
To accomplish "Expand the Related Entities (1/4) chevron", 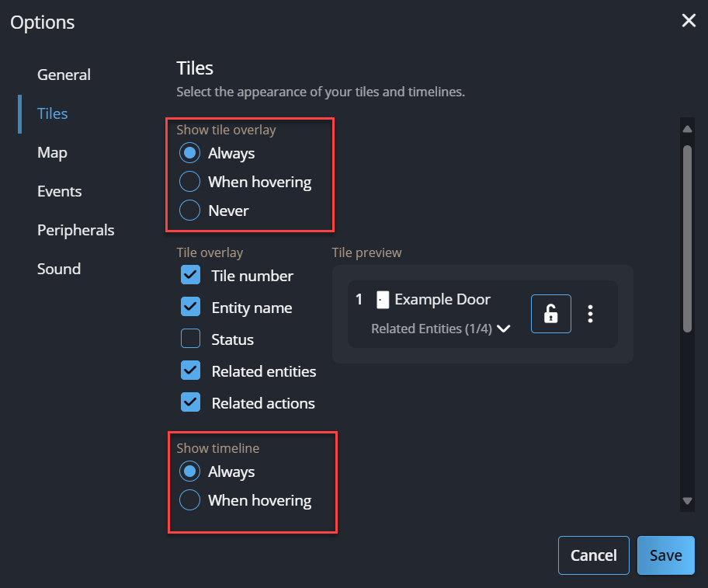I will click(x=504, y=329).
